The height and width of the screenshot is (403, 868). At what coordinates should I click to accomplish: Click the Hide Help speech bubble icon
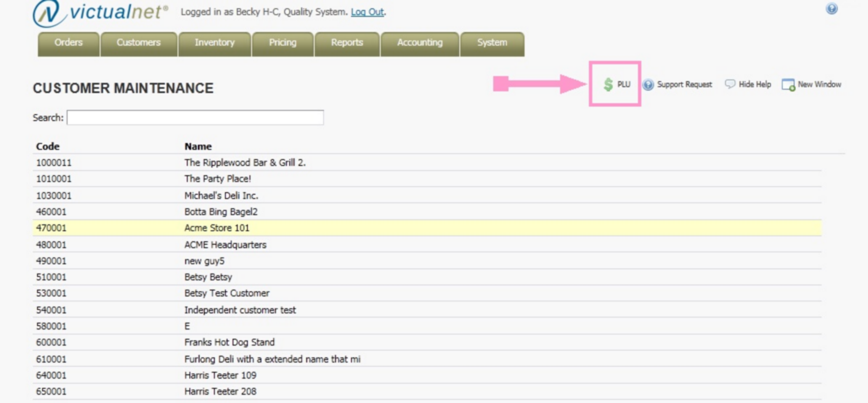pyautogui.click(x=730, y=84)
